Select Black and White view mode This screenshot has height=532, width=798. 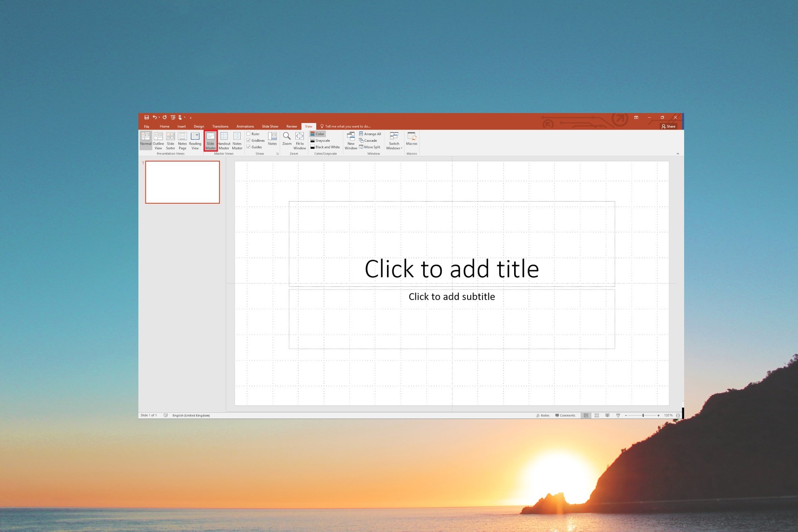pyautogui.click(x=325, y=147)
